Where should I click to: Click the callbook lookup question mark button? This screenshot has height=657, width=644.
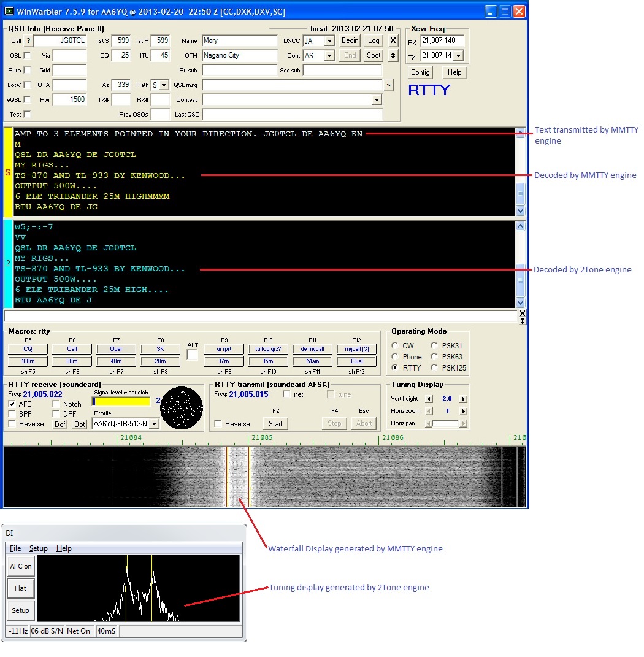click(x=28, y=40)
